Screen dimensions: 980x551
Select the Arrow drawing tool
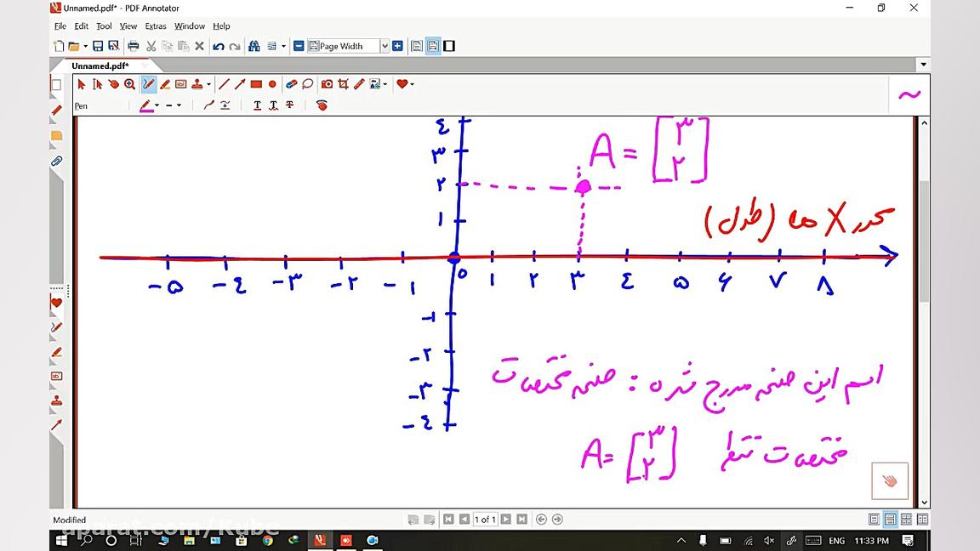click(x=240, y=83)
